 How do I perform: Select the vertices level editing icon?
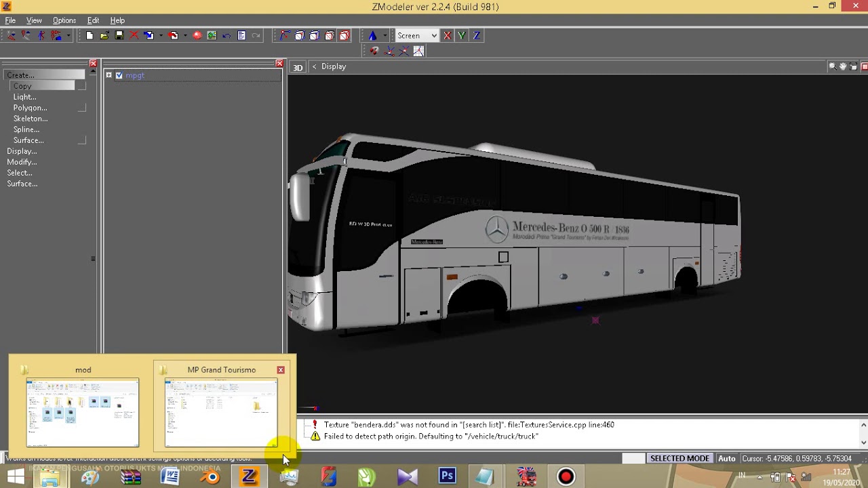pyautogui.click(x=12, y=35)
